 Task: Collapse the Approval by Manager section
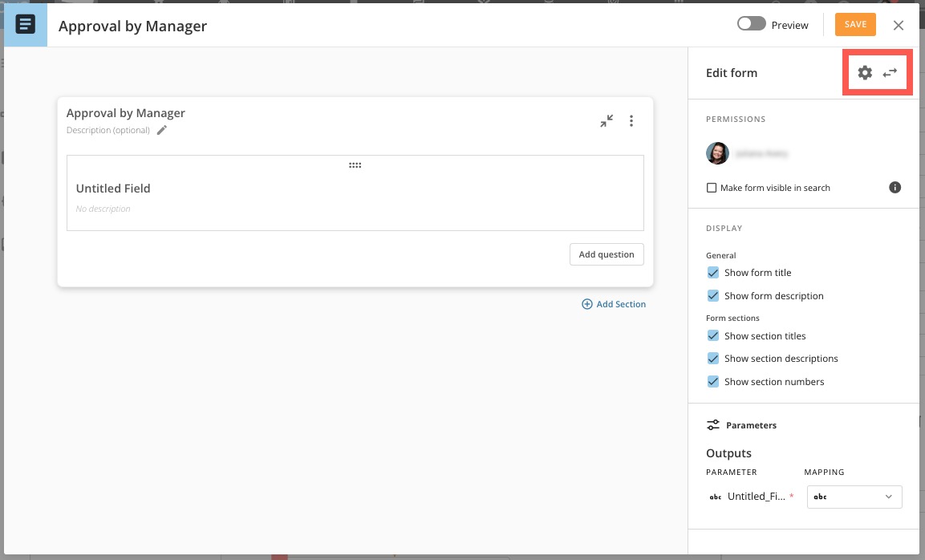tap(607, 121)
